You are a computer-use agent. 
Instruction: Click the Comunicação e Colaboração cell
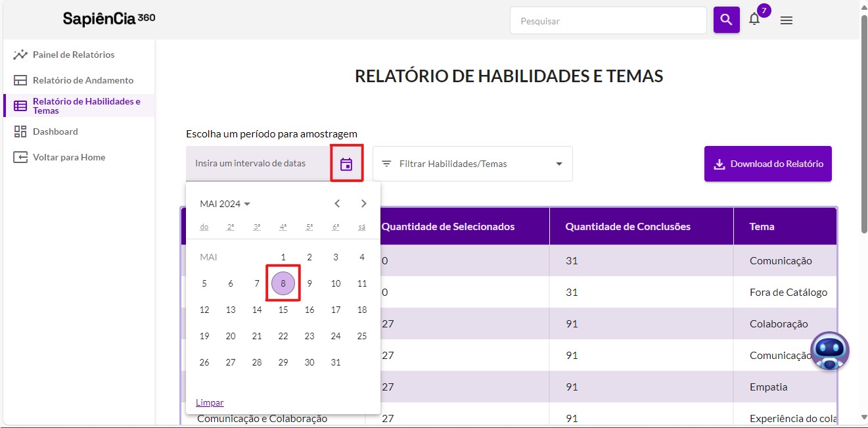(x=262, y=418)
